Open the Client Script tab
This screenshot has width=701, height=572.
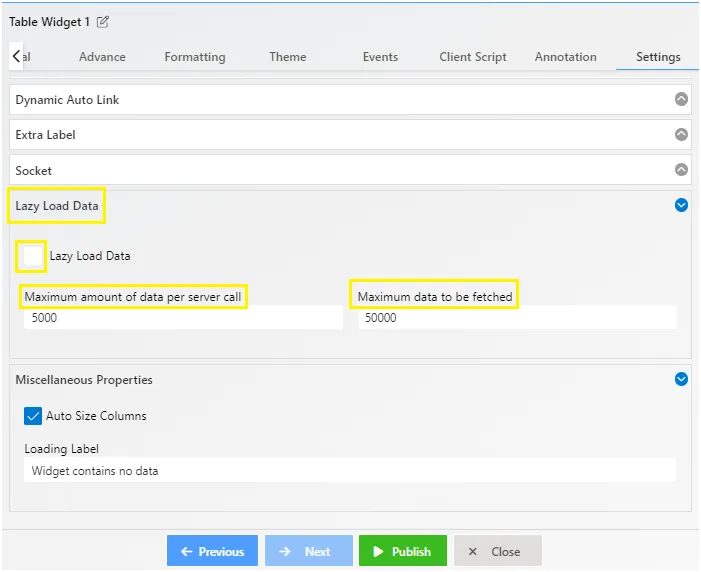pos(473,57)
